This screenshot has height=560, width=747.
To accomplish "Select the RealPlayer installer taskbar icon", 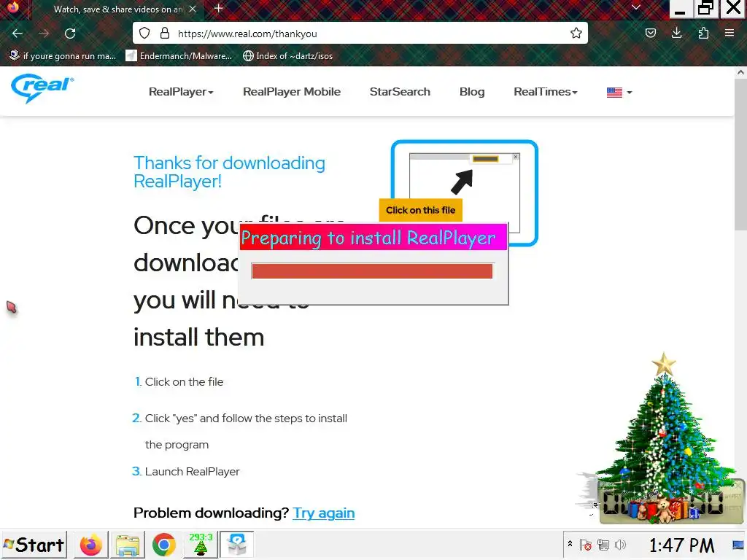I will (x=236, y=545).
